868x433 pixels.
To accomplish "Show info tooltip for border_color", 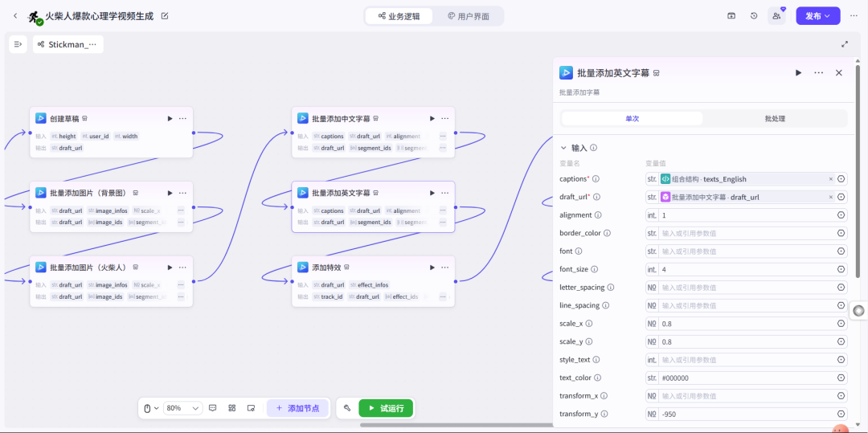I will point(607,233).
